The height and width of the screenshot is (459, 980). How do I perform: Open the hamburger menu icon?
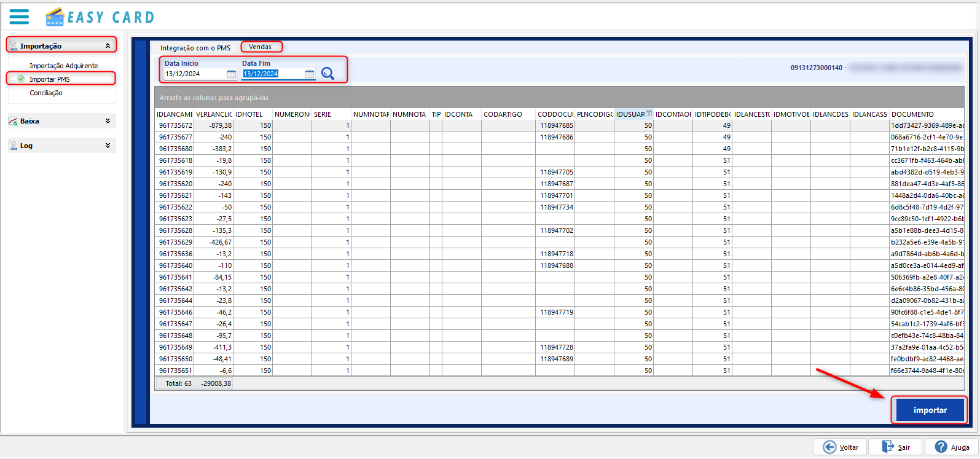19,17
